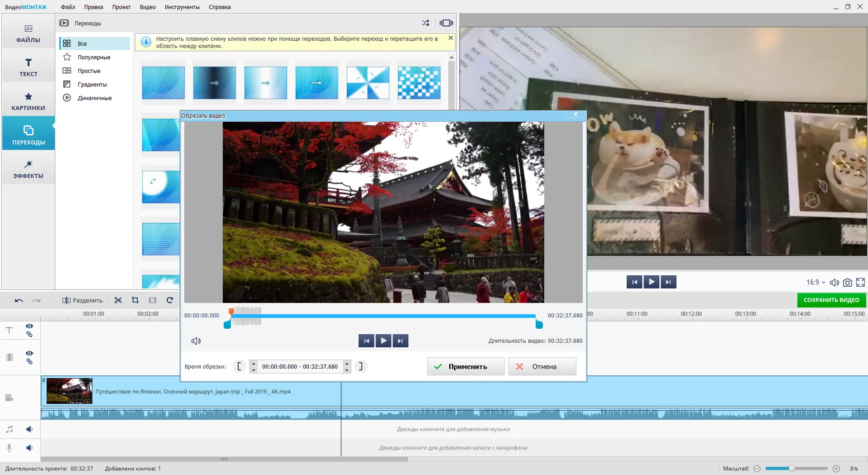868x475 pixels.
Task: Mute the music track speaker
Action: 29,429
